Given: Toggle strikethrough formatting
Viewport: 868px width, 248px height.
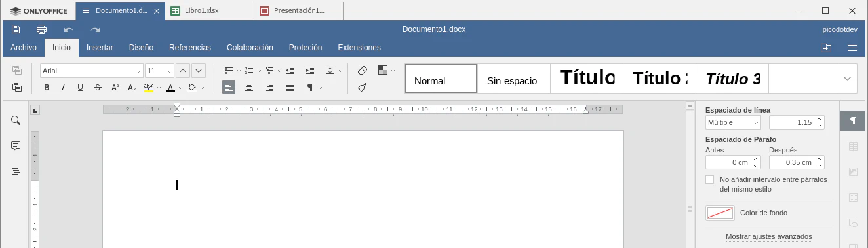Looking at the screenshot, I should (98, 87).
